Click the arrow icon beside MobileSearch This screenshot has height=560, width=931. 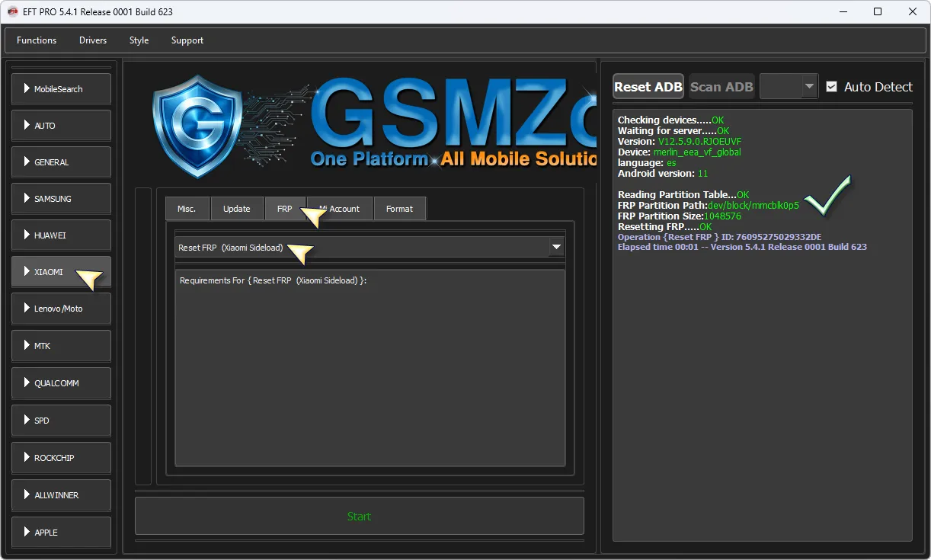click(x=27, y=88)
